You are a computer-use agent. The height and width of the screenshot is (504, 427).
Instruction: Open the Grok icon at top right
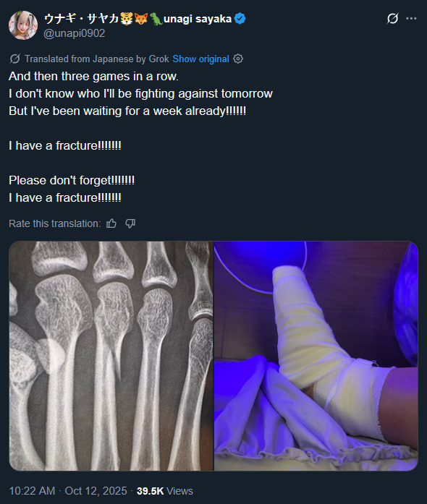(392, 19)
